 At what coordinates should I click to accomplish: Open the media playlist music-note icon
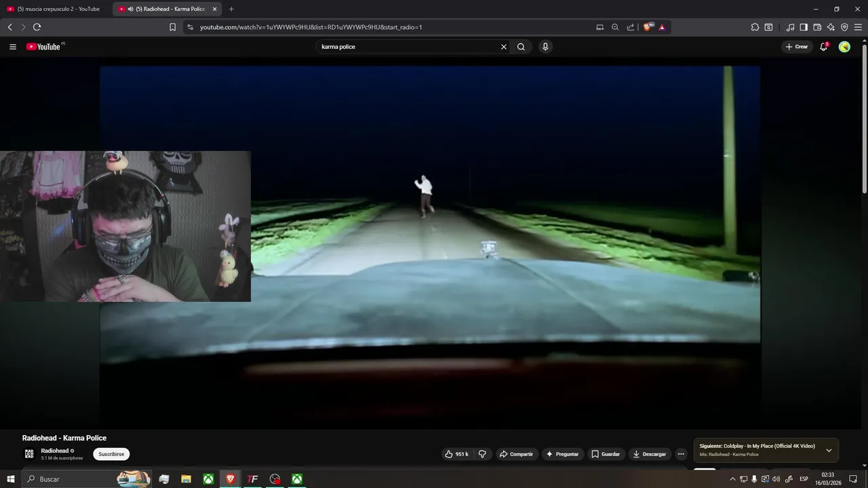pyautogui.click(x=790, y=27)
